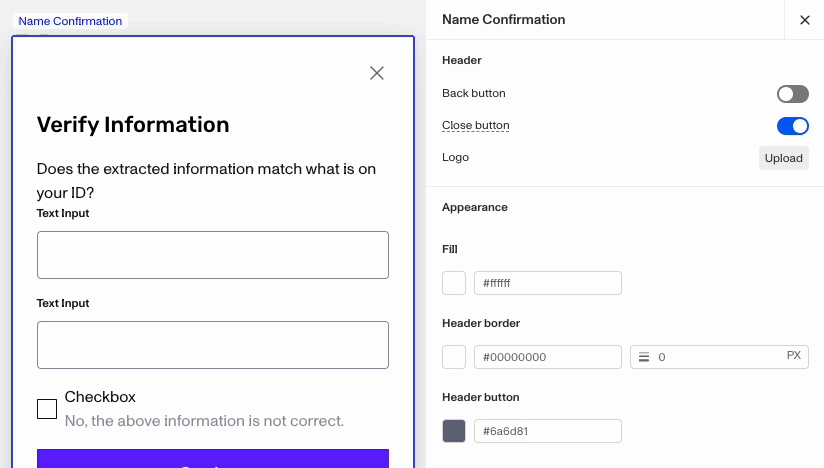Click the purple button at the preview bottom
The width and height of the screenshot is (824, 468).
pyautogui.click(x=213, y=459)
